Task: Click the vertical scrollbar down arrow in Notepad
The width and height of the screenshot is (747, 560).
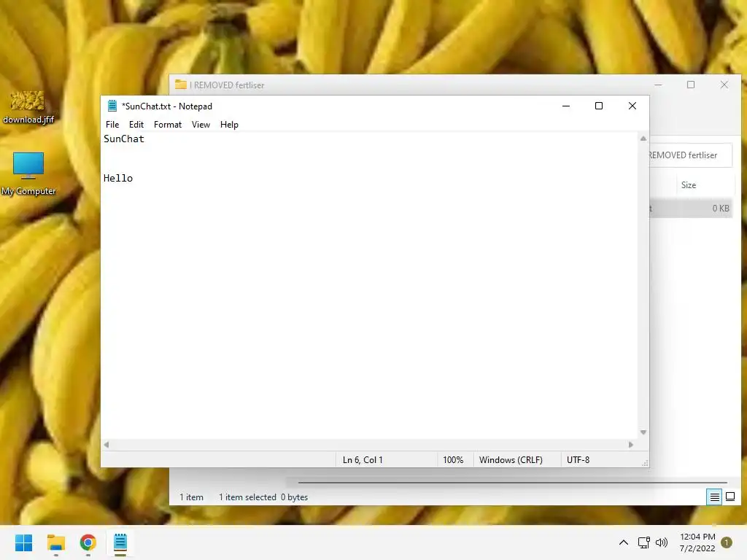Action: [643, 432]
